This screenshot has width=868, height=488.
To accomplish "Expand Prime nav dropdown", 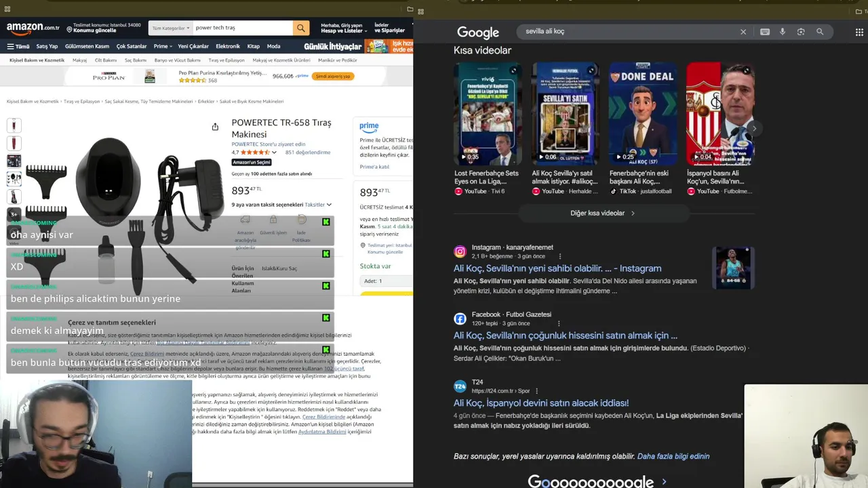I will click(x=162, y=46).
